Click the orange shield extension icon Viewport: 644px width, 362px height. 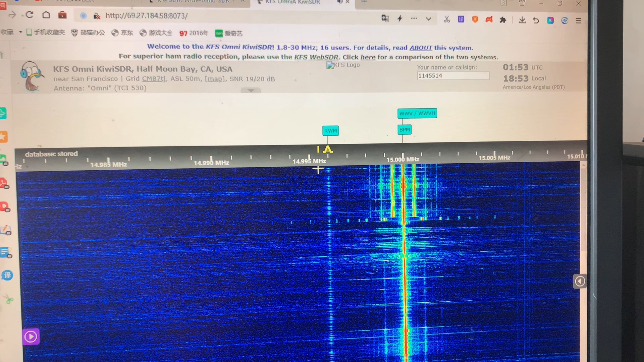point(475,19)
